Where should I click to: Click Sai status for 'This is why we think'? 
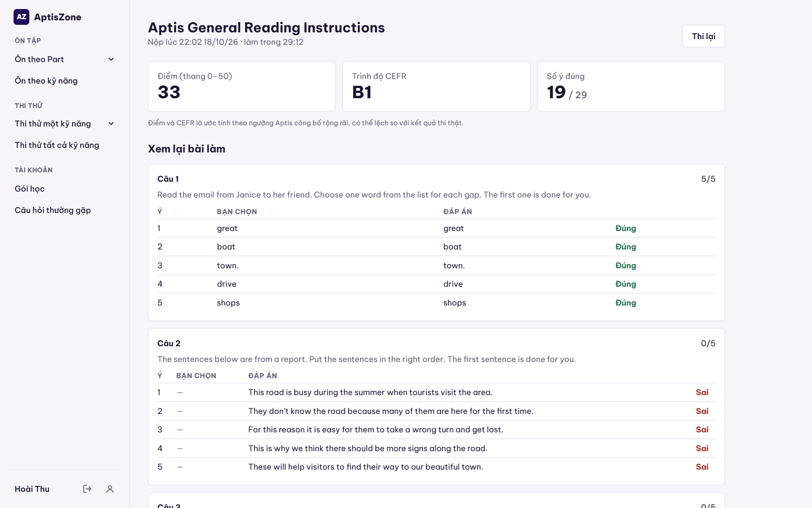702,448
